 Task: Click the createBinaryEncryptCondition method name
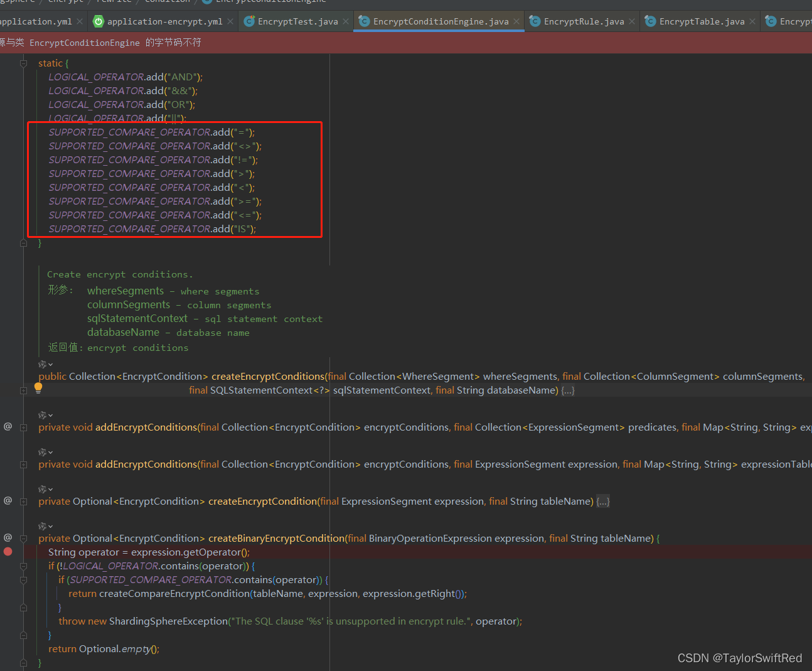[x=277, y=538]
